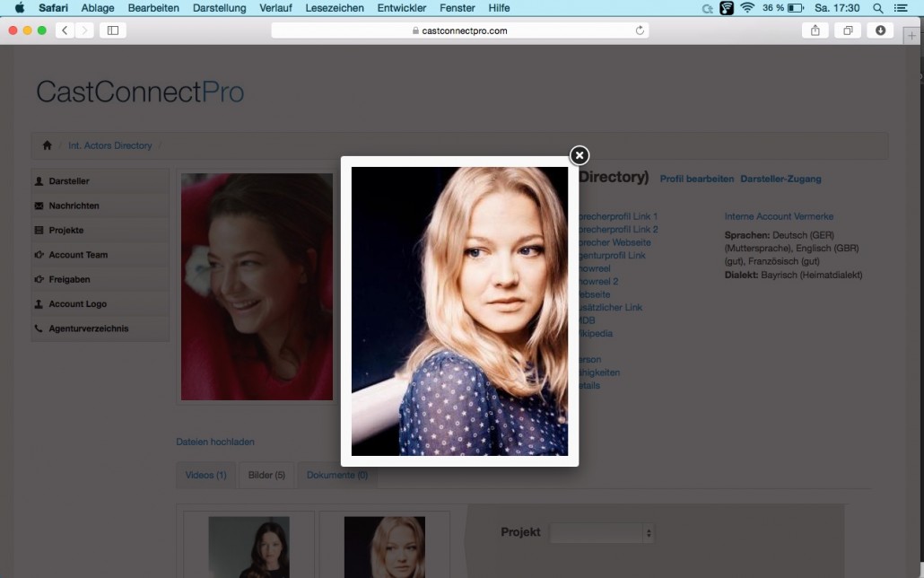Click the home icon in breadcrumb
924x578 pixels.
(48, 145)
